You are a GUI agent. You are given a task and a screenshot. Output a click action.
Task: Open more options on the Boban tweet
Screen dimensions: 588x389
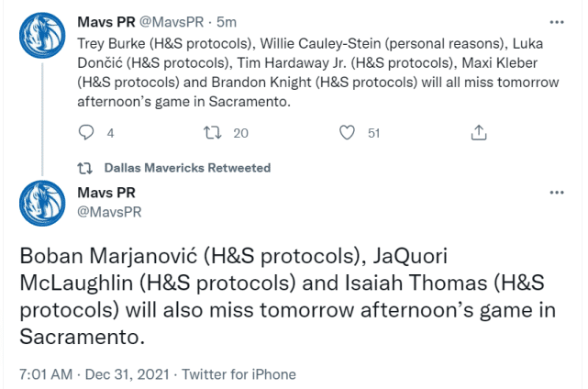555,194
